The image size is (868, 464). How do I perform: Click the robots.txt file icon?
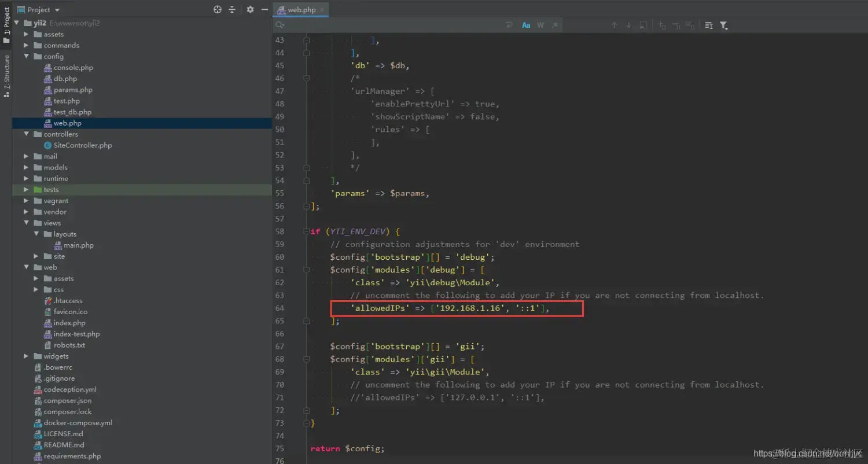pyautogui.click(x=49, y=345)
